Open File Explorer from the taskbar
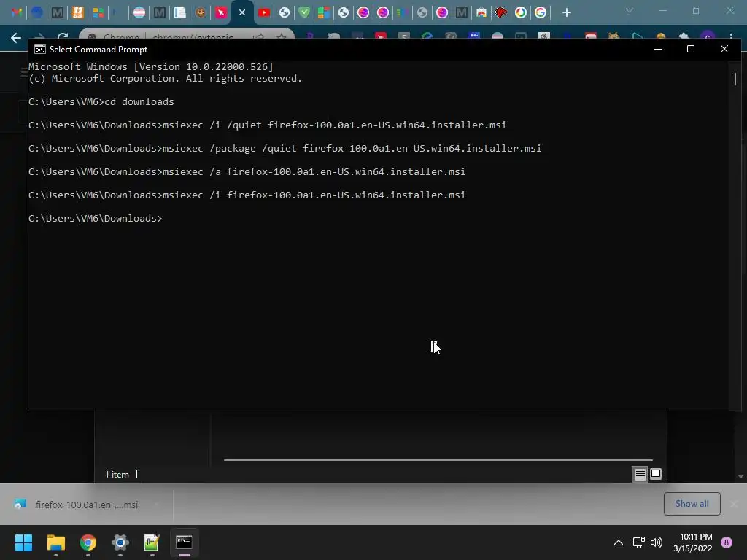 [x=55, y=542]
